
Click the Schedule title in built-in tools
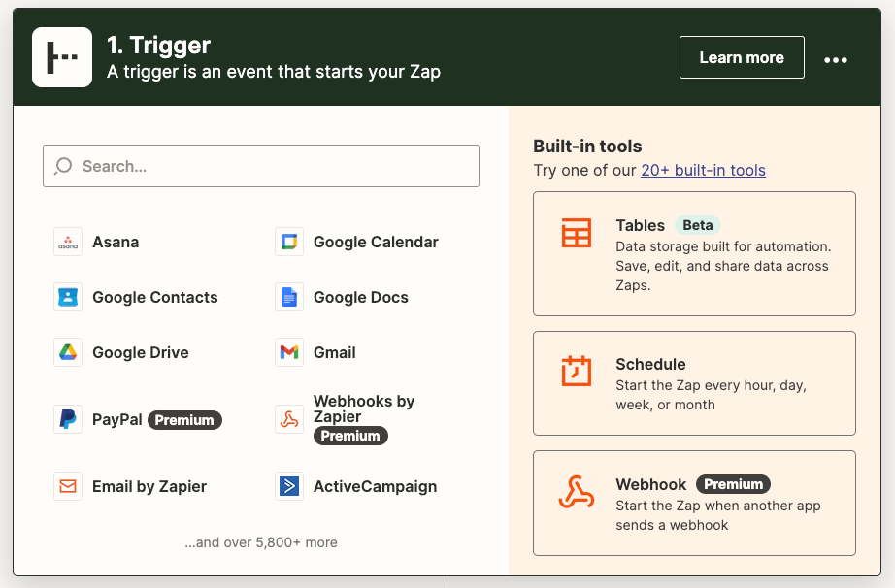[650, 364]
